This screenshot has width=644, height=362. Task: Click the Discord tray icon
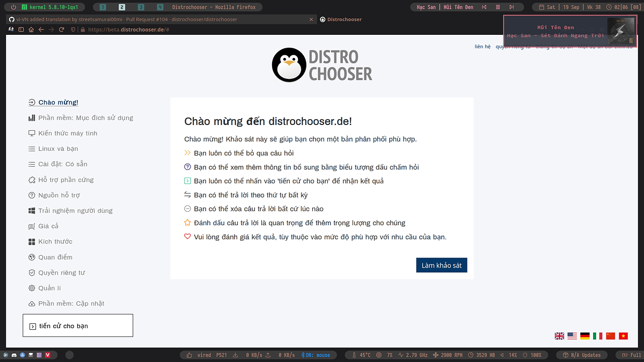click(x=14, y=355)
